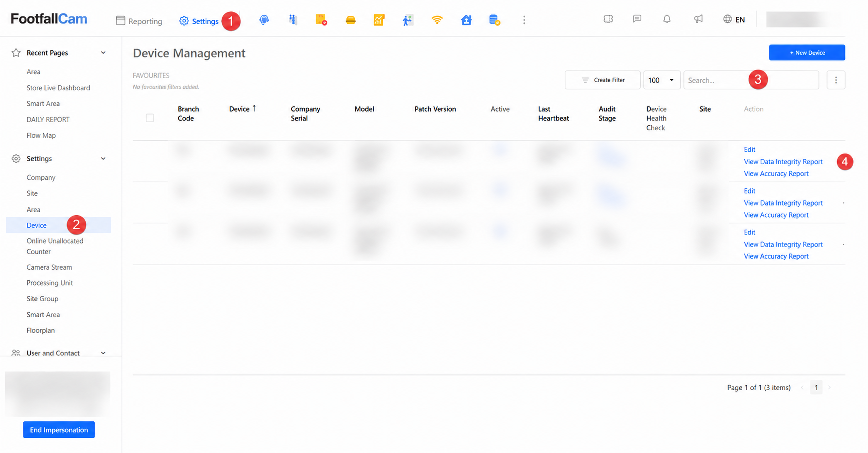Click the Create Filter button
Screen dimensions: 868x453
[x=602, y=80]
